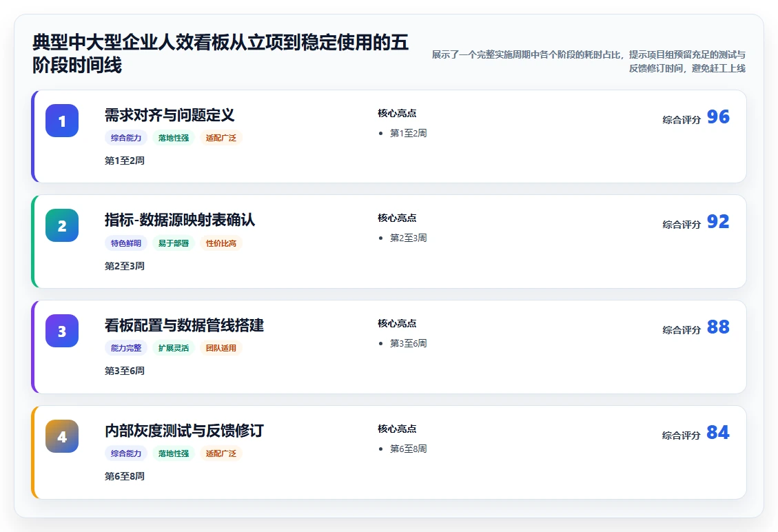Click the 团队适用 tag

click(221, 348)
